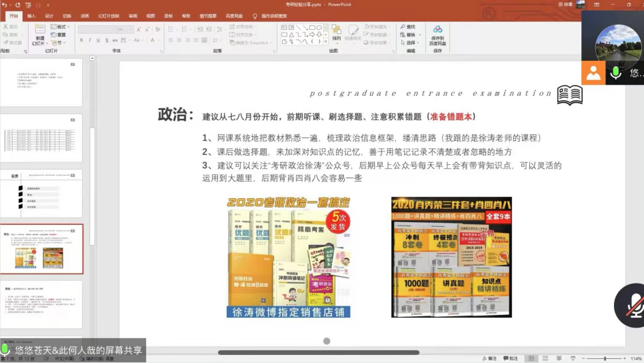Screen dimensions: 644x363
Task: Open 文字方向 (Text Direction) dropdown
Action: [243, 27]
